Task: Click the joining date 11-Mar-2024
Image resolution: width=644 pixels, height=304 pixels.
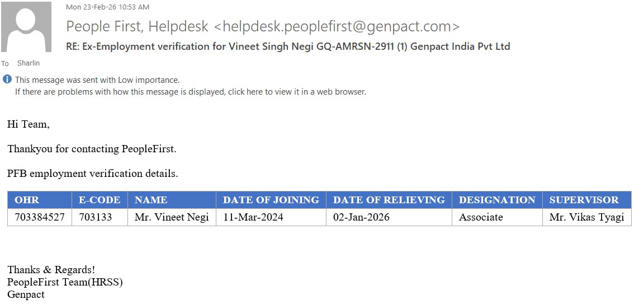Action: (253, 217)
